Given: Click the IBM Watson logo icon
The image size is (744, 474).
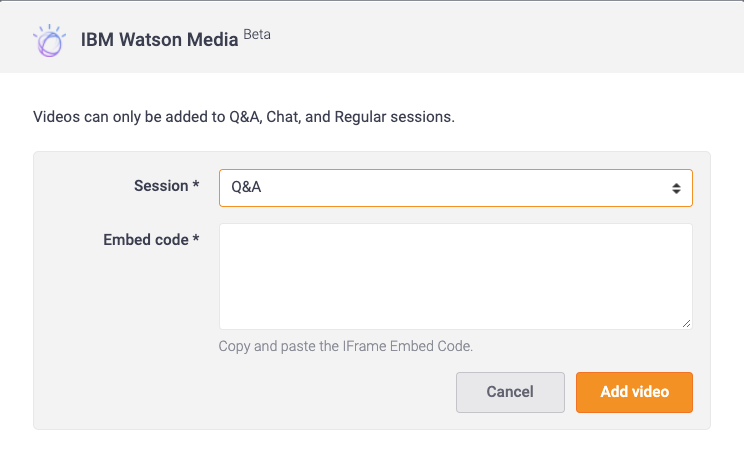Looking at the screenshot, I should click(49, 41).
